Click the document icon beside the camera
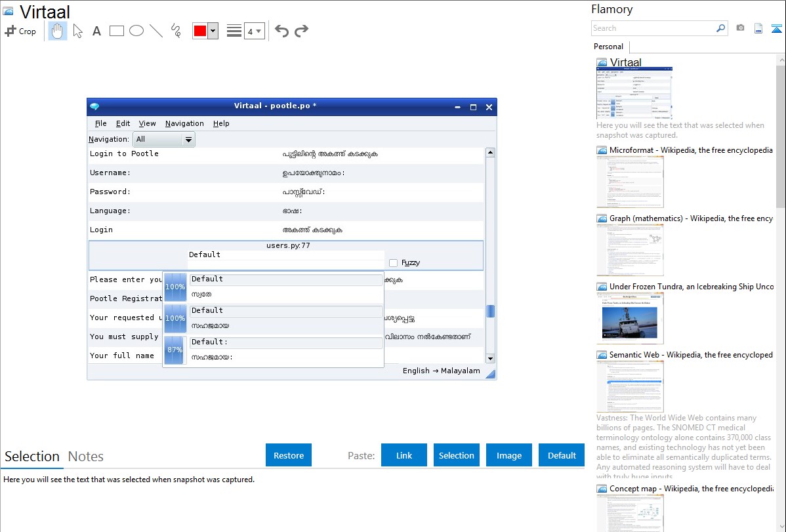Viewport: 786px width, 532px height. [758, 28]
